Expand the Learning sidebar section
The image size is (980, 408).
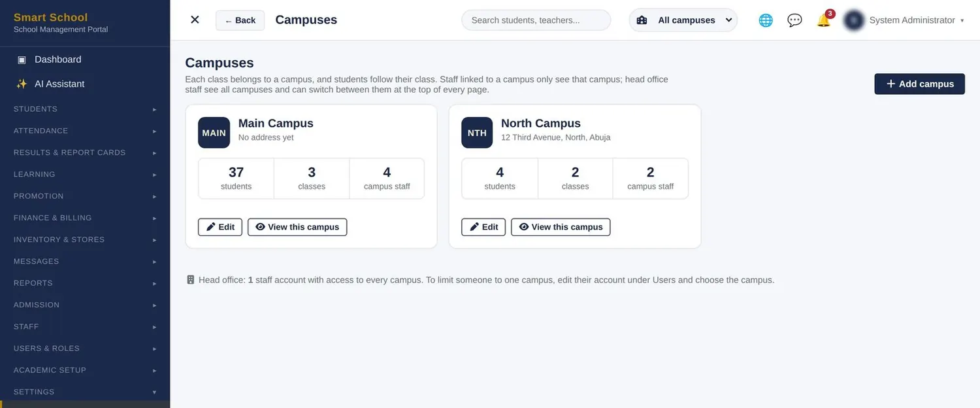click(x=85, y=175)
